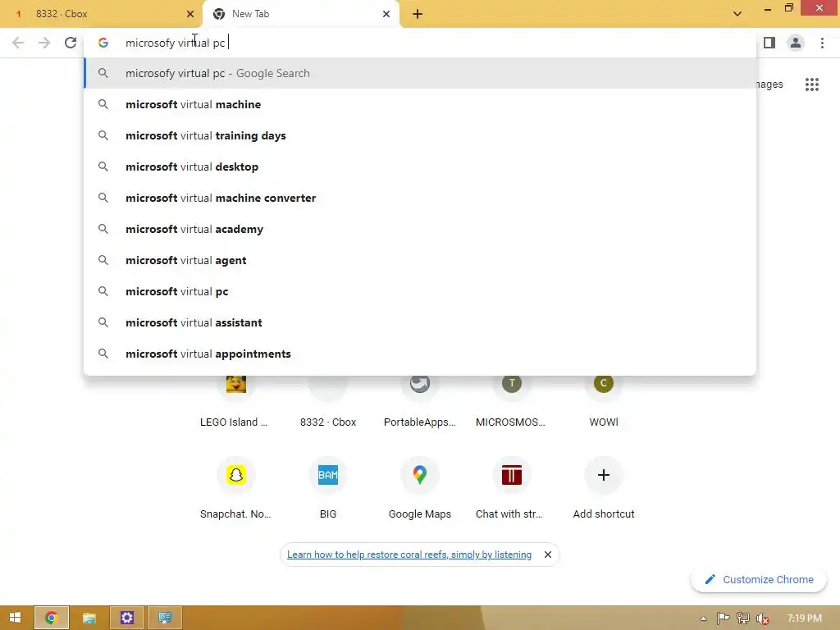Viewport: 840px width, 630px height.
Task: Open the Google Maps shortcut
Action: click(x=420, y=489)
